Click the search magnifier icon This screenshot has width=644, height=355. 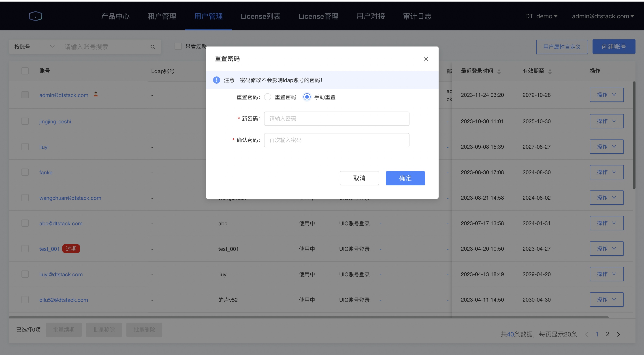(x=153, y=47)
